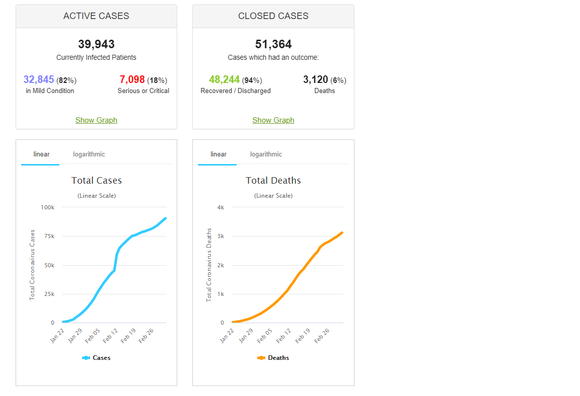The height and width of the screenshot is (396, 580).
Task: Click 'Serious or Critical' label
Action: [144, 91]
